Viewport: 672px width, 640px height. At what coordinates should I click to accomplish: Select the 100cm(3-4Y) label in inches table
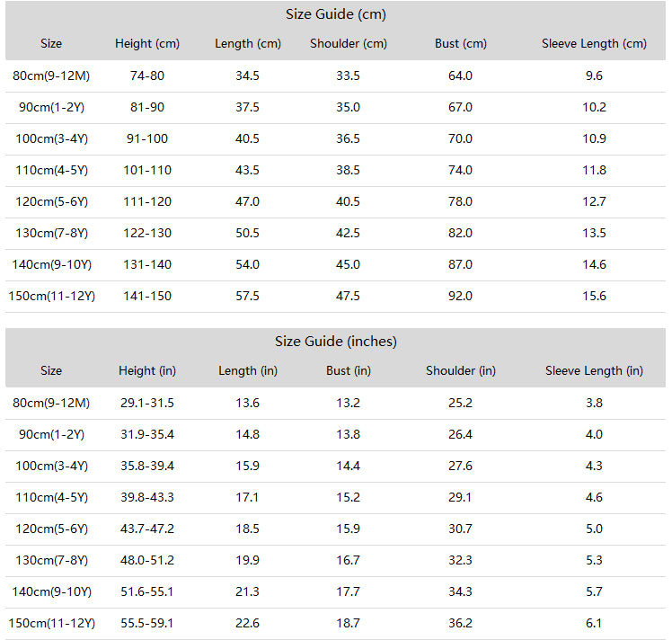(51, 466)
